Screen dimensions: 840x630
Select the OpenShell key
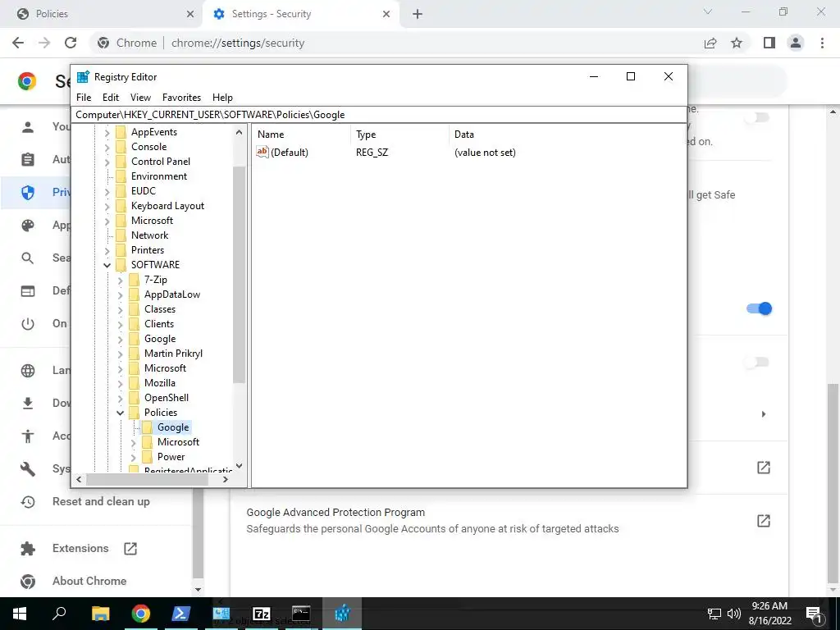(166, 398)
